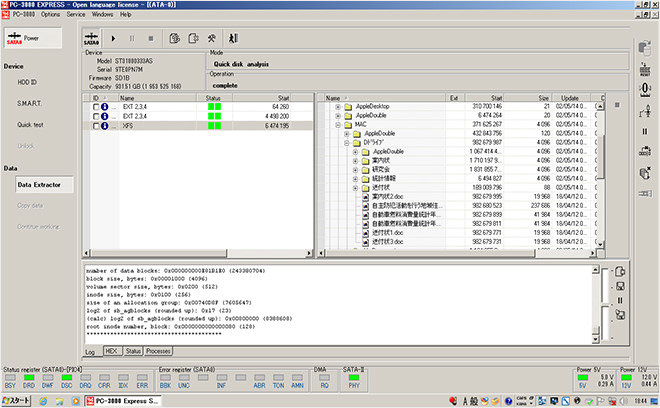The height and width of the screenshot is (408, 660).
Task: Click the SATA0 port icon in the toolbar
Action: tap(91, 39)
